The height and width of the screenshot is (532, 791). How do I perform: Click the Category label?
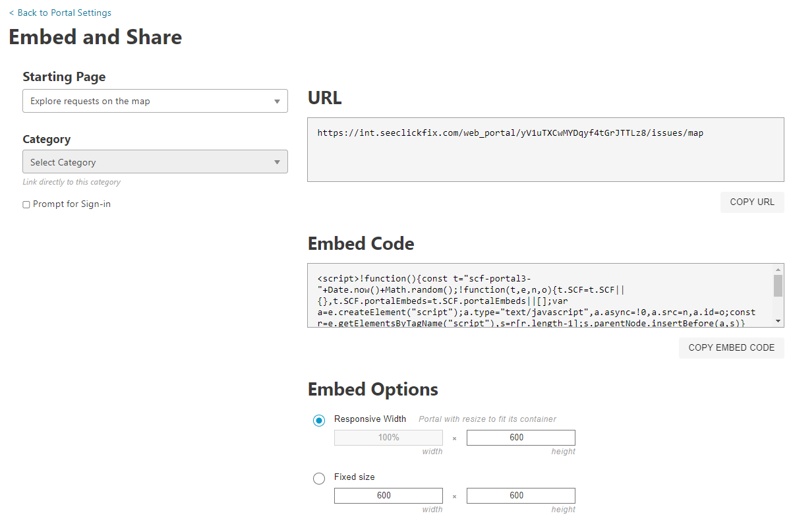click(46, 139)
